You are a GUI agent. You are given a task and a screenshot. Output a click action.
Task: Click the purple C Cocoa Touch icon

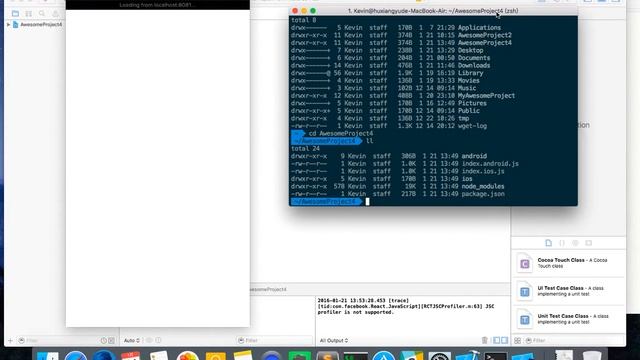pos(524,264)
